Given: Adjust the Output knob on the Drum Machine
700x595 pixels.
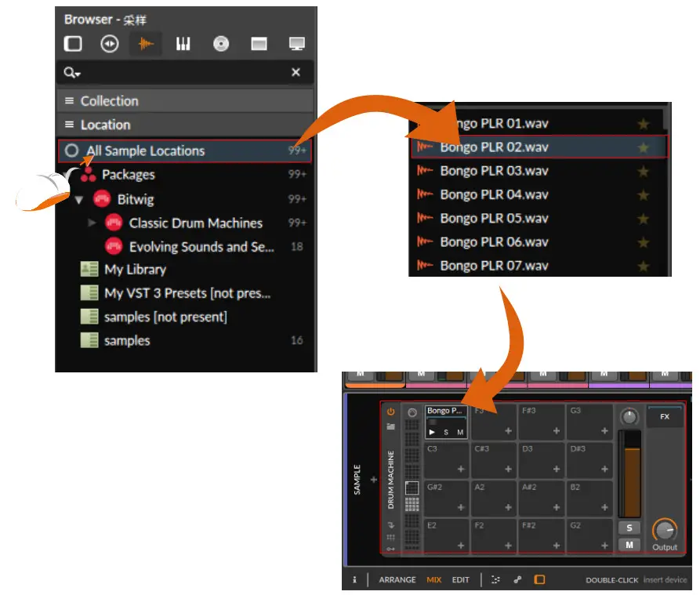Looking at the screenshot, I should [x=665, y=530].
